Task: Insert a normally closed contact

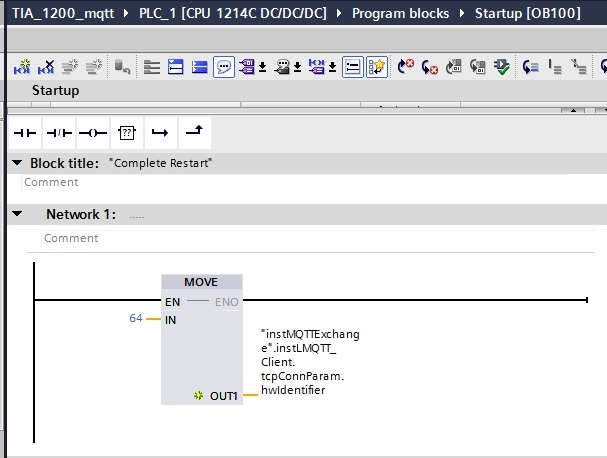Action: pyautogui.click(x=59, y=133)
